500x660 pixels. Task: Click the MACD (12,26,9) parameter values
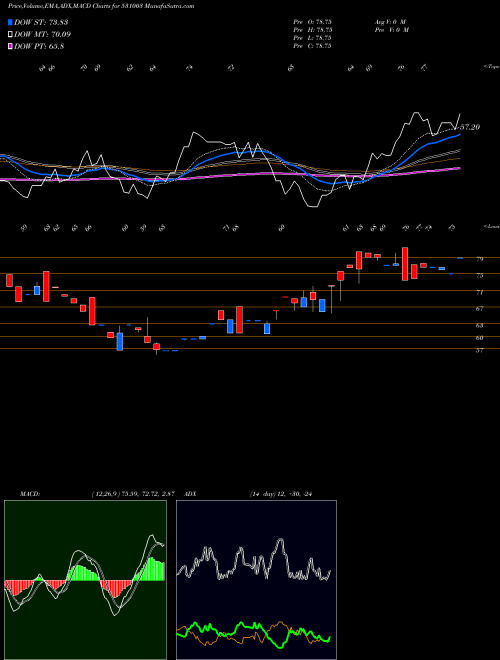click(x=133, y=494)
